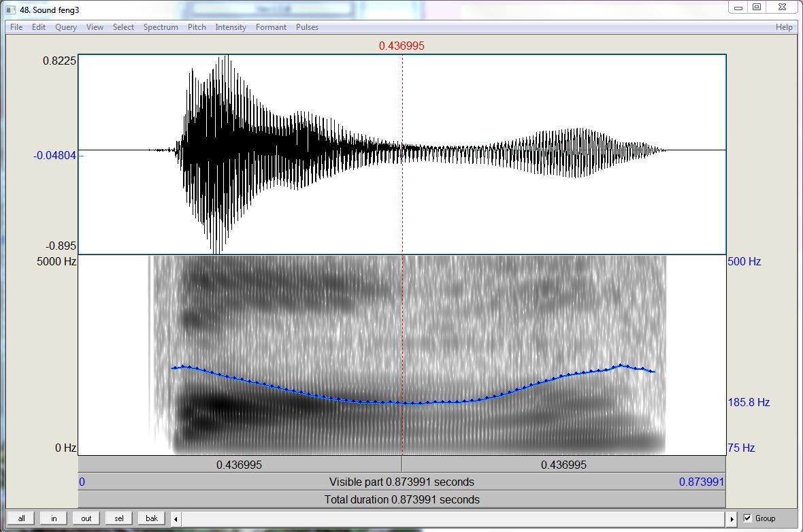Close the Sound feng3 window
The width and height of the screenshot is (803, 532).
tap(782, 7)
